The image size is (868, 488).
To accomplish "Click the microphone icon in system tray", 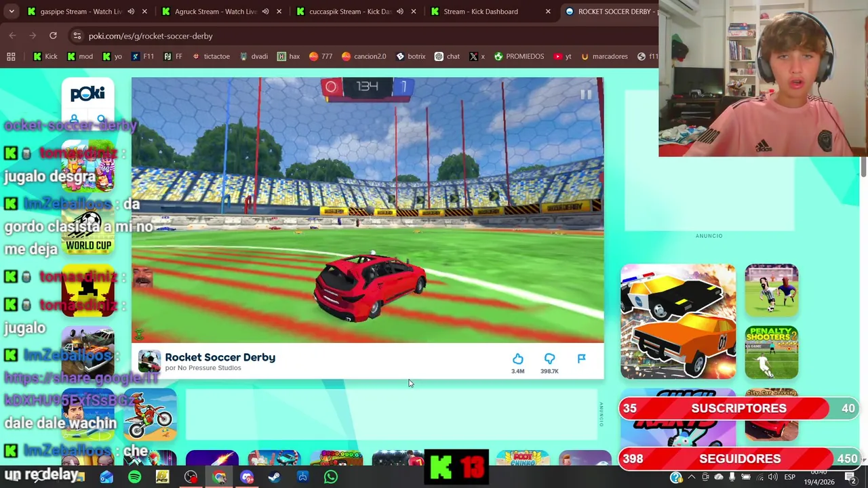I will point(732,477).
